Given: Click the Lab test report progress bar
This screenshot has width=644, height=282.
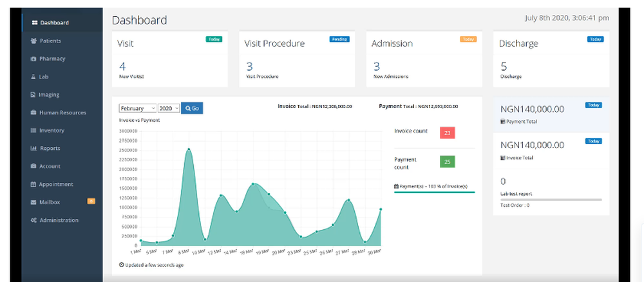Looking at the screenshot, I should [x=551, y=200].
